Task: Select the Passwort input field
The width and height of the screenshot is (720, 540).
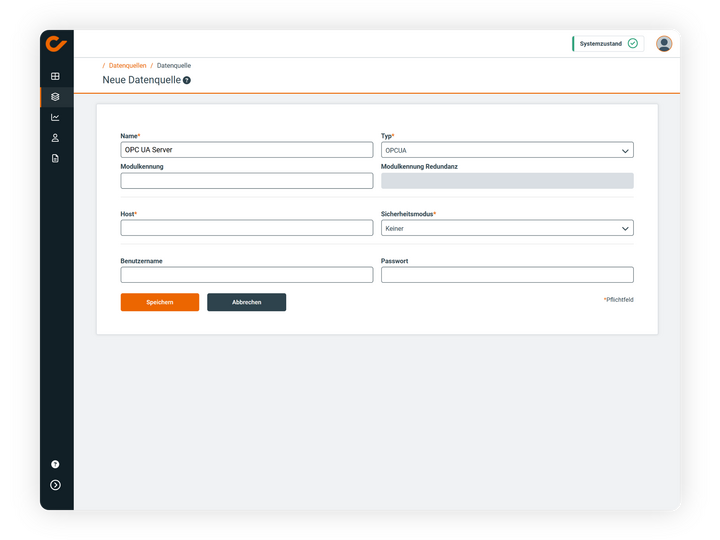Action: click(x=507, y=275)
